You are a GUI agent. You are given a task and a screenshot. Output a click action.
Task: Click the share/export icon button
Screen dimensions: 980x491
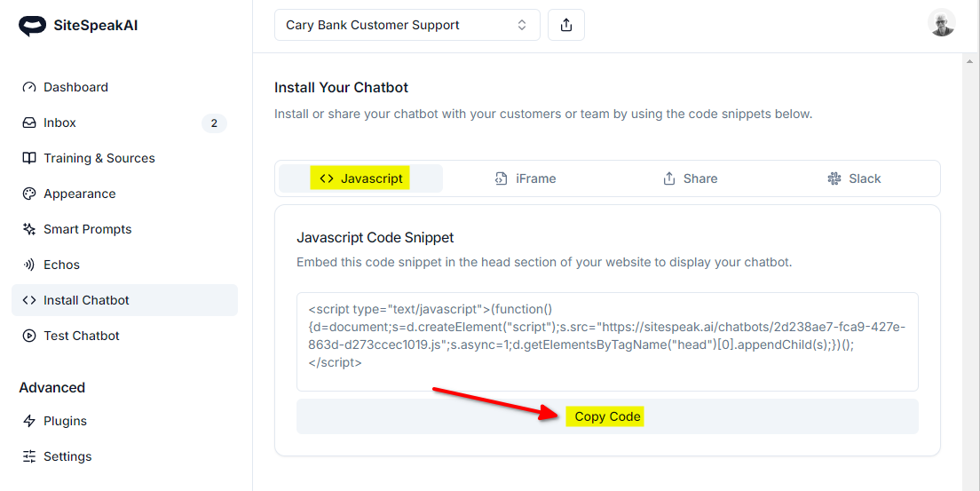coord(566,25)
